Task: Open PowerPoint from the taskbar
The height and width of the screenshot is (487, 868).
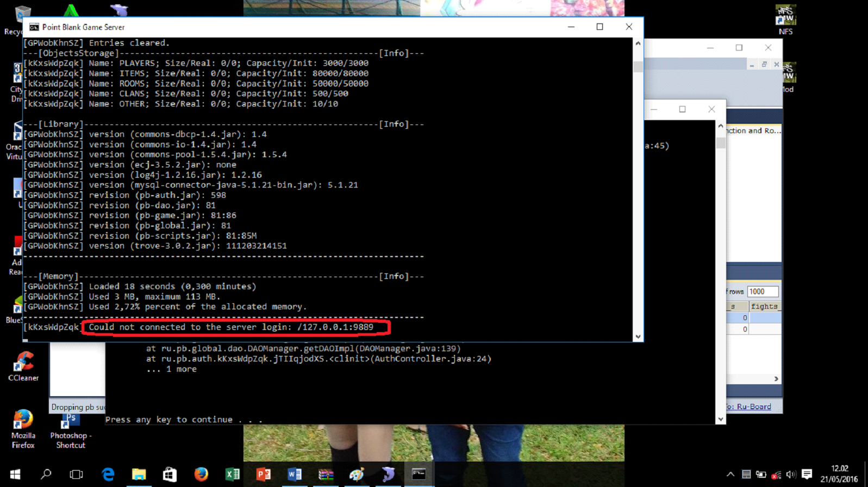Action: click(x=264, y=474)
